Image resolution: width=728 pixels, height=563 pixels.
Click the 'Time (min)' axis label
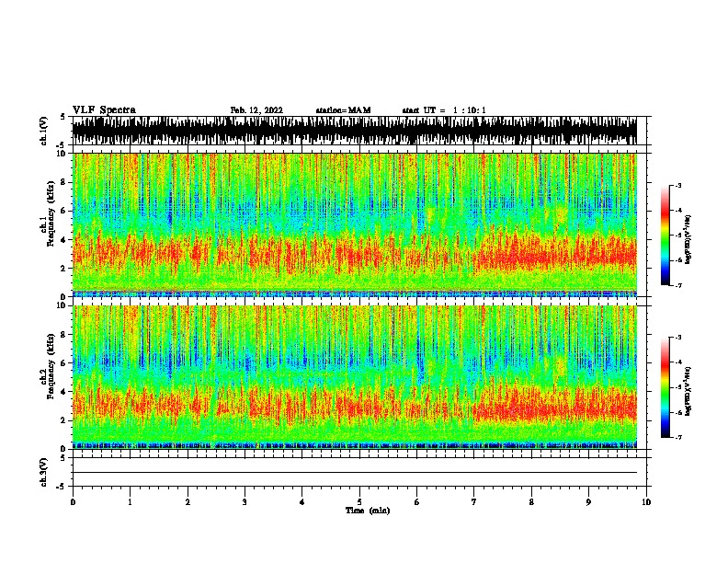(x=368, y=511)
